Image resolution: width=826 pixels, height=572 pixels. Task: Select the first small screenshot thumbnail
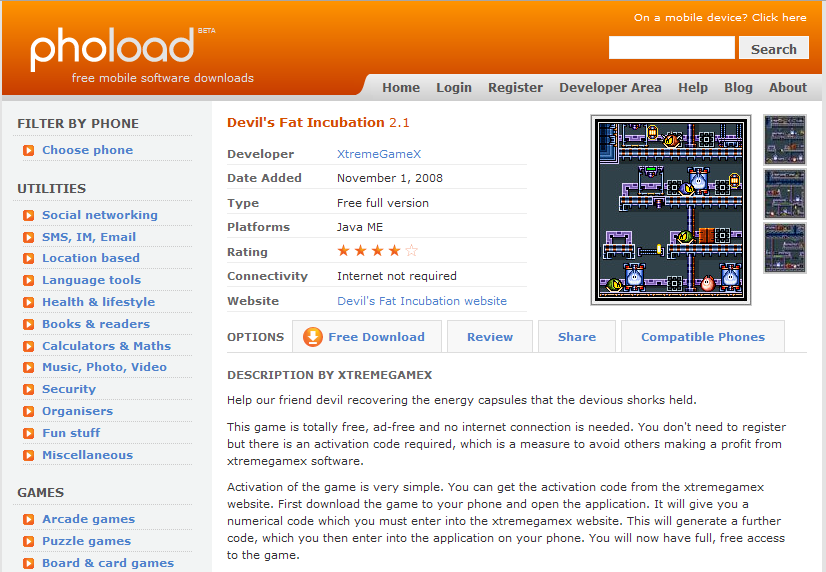coord(785,140)
